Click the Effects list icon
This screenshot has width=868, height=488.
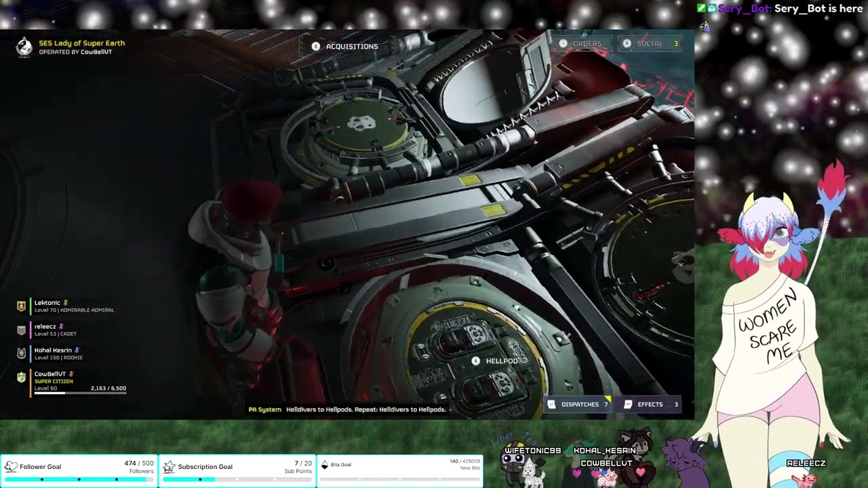click(628, 404)
